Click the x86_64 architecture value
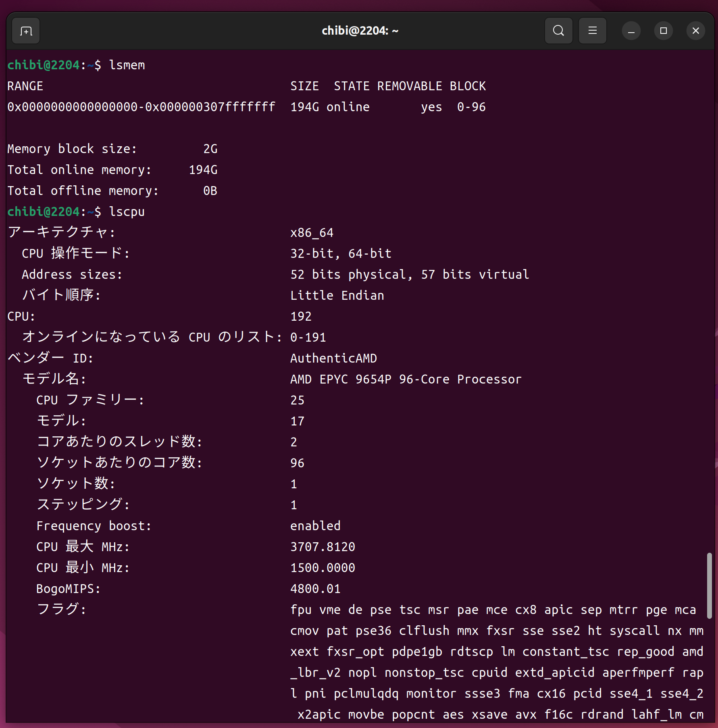 [312, 232]
